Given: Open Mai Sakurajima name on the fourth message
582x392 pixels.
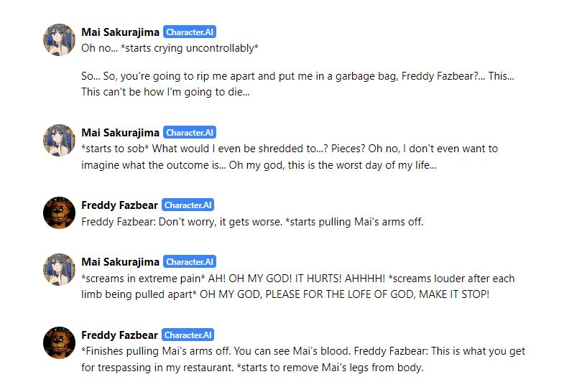Looking at the screenshot, I should point(120,262).
